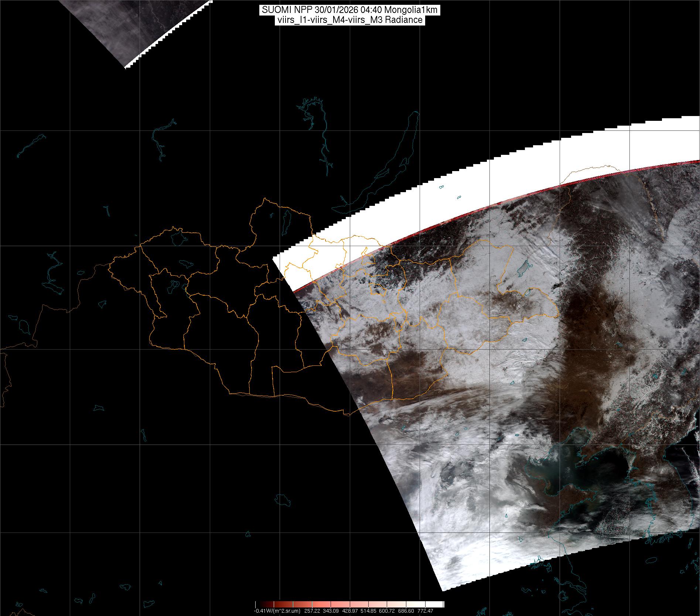The width and height of the screenshot is (700, 616).
Task: Click the SUOMI NPP title text line
Action: point(349,10)
